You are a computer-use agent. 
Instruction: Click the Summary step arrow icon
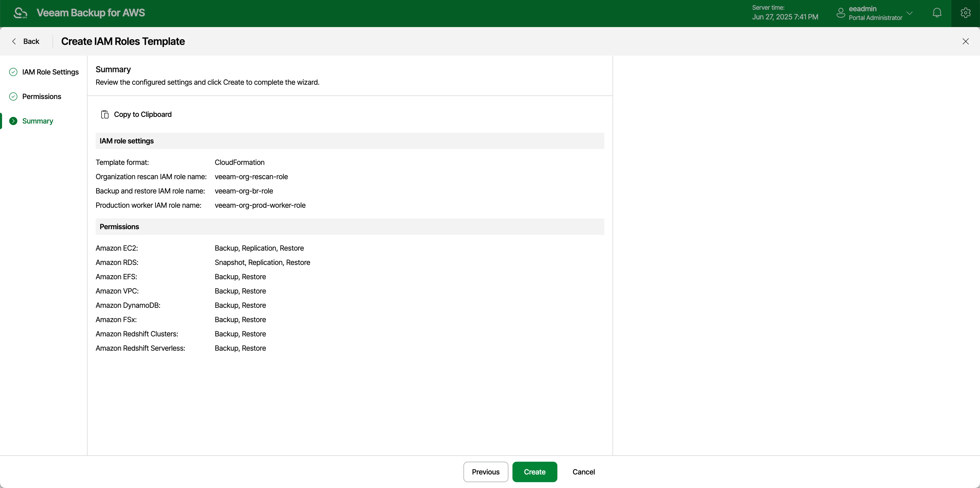pos(13,121)
